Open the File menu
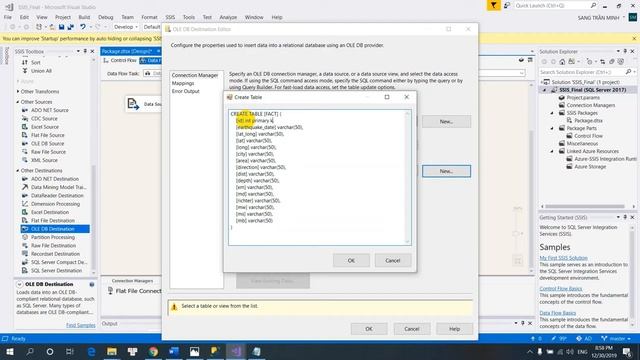Screen dimensions: 640x360 coord(8,17)
